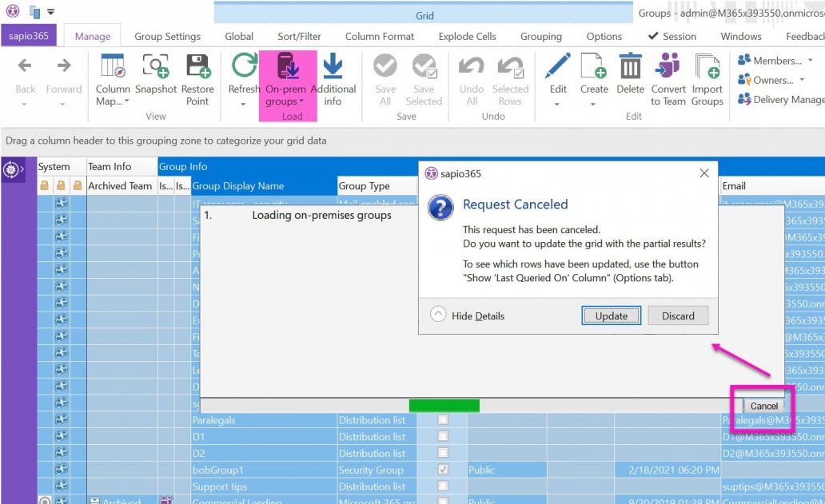
Task: Open the Column Map tool
Action: [x=113, y=79]
